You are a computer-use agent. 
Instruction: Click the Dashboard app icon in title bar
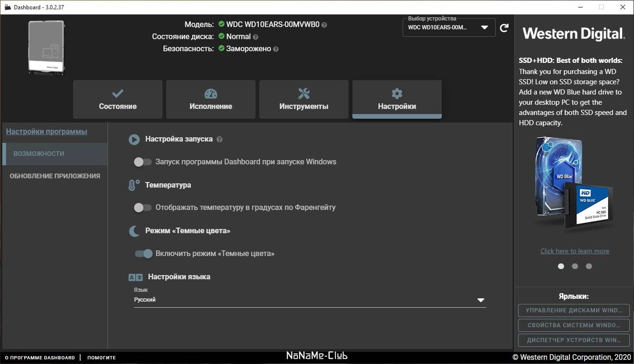(x=7, y=7)
